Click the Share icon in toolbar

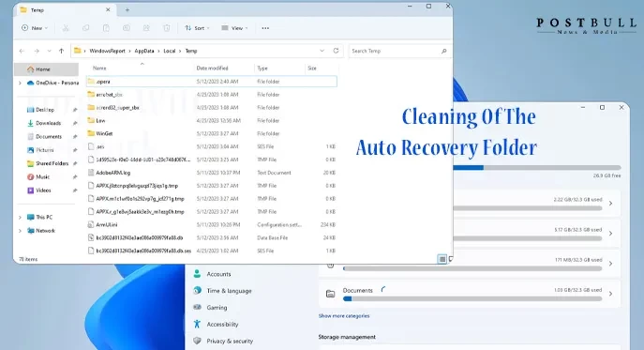point(146,28)
